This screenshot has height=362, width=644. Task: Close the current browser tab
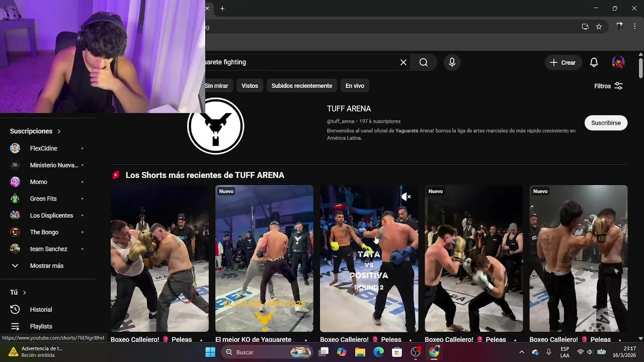click(x=207, y=8)
